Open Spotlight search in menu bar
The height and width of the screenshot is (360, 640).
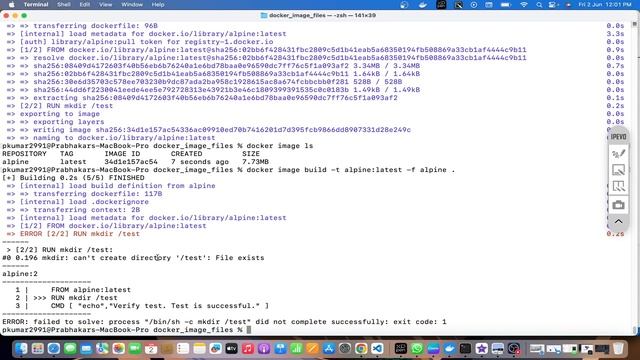pyautogui.click(x=539, y=5)
